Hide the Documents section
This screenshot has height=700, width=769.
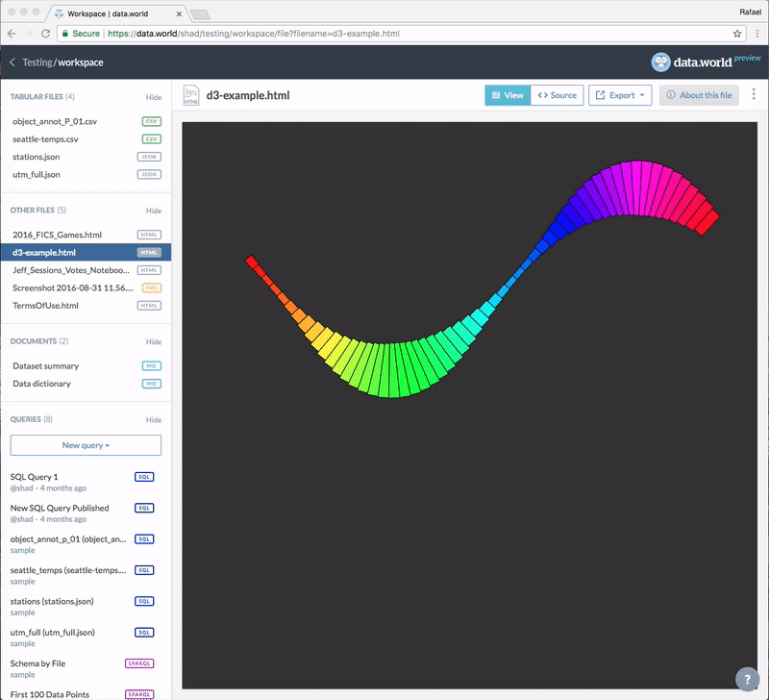coord(154,341)
